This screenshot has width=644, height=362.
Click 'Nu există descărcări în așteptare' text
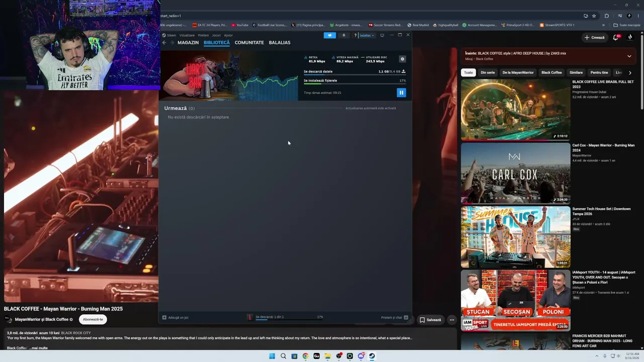198,117
